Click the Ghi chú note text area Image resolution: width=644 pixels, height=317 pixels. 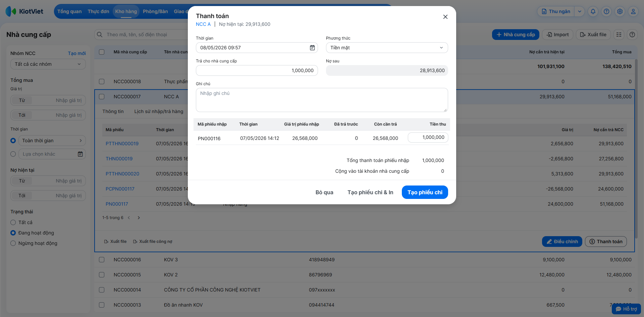click(322, 100)
